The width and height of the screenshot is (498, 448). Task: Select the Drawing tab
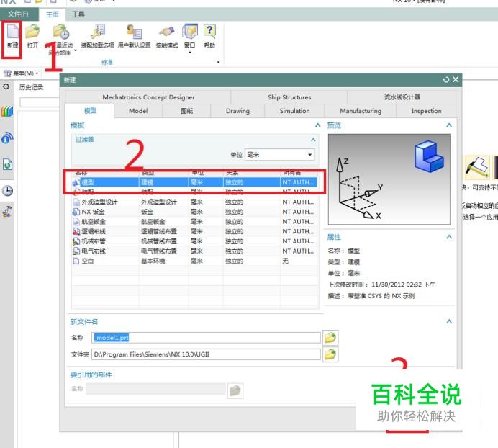pyautogui.click(x=237, y=111)
